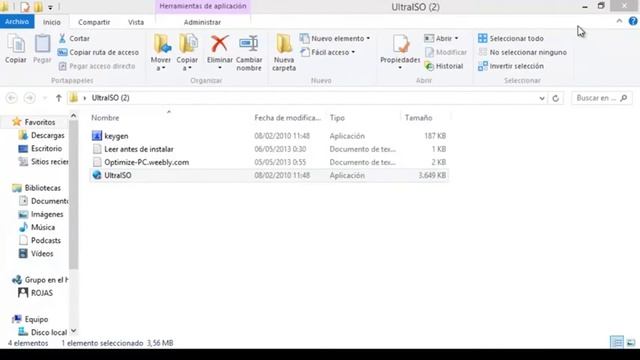
Task: Switch to the Vista tab
Action: [136, 22]
